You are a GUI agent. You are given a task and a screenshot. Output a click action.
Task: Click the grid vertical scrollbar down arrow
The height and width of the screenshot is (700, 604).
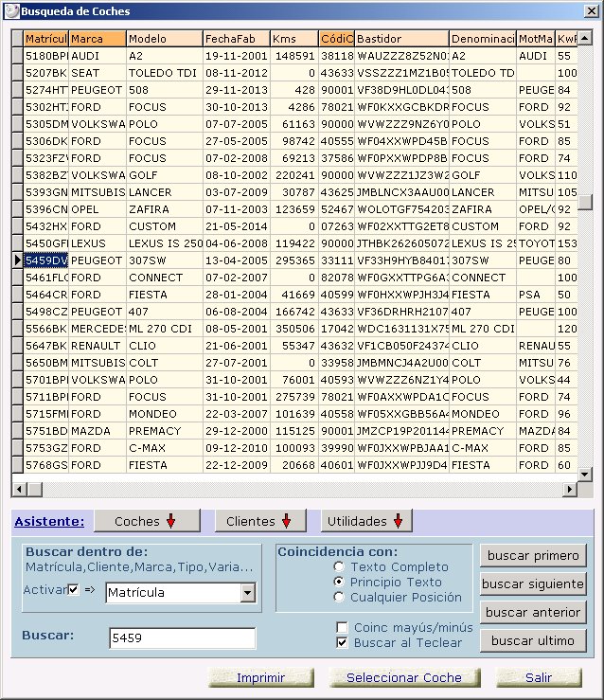click(585, 475)
